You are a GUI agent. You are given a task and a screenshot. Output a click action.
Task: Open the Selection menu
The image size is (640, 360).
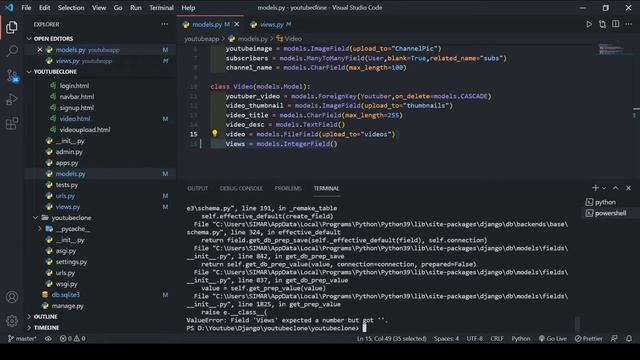point(71,8)
